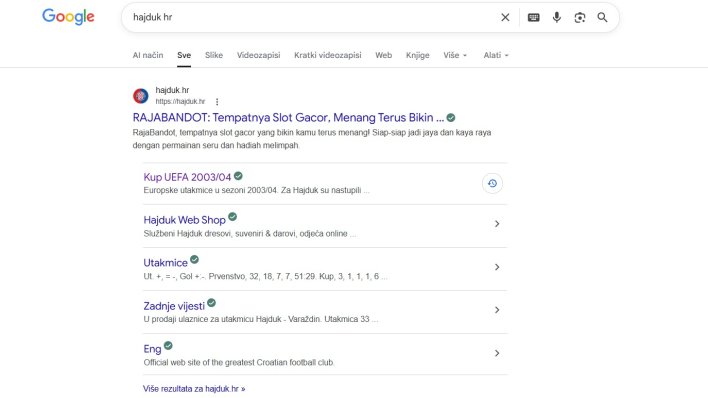708x398 pixels.
Task: Click the snippet Europske utakmice u sezoni 2003/04
Action: pos(256,190)
